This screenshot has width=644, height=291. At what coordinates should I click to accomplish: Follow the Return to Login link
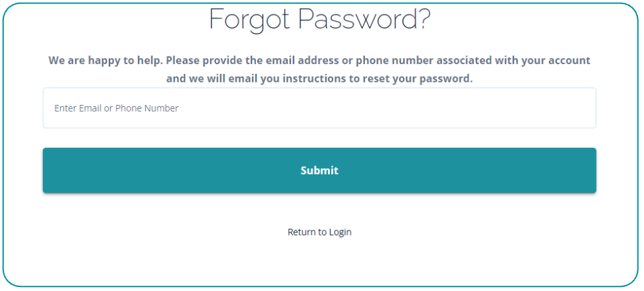319,232
